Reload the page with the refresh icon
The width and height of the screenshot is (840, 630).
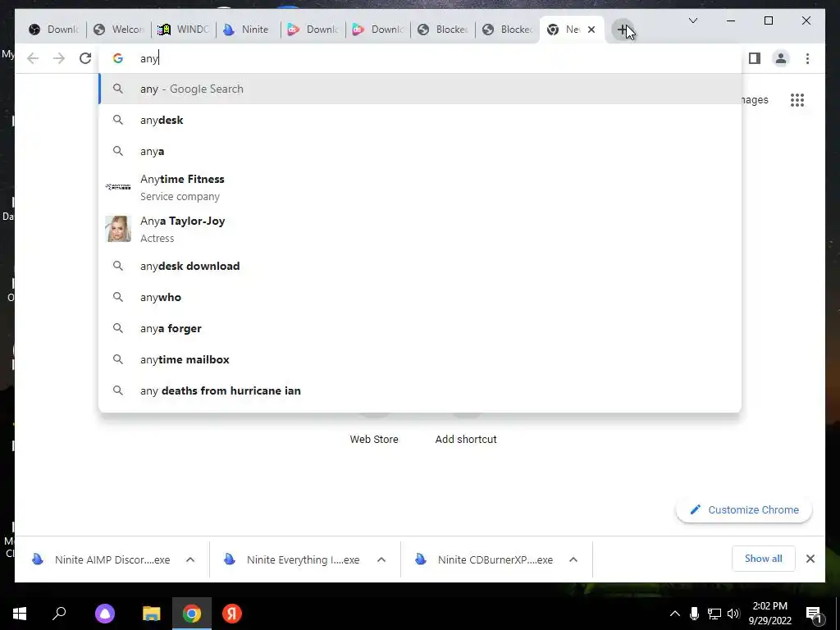[x=85, y=58]
